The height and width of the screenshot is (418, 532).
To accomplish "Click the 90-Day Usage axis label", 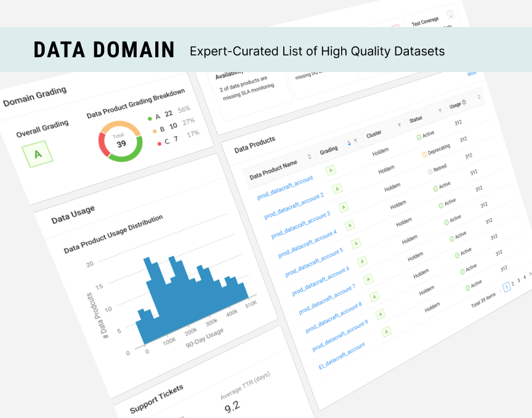I will 204,338.
